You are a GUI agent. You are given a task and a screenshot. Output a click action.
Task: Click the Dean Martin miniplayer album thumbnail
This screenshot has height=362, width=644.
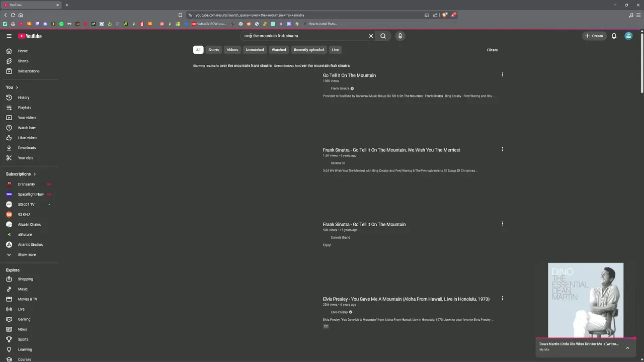[x=586, y=300]
